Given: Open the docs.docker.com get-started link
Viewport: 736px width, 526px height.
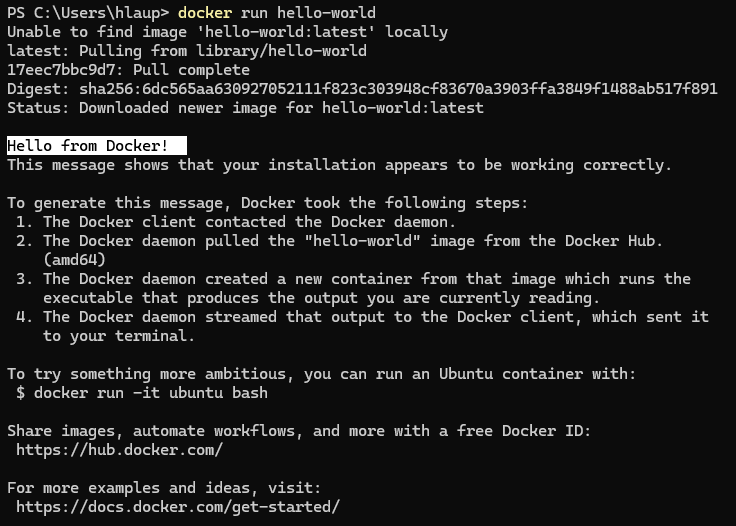Looking at the screenshot, I should [x=178, y=506].
